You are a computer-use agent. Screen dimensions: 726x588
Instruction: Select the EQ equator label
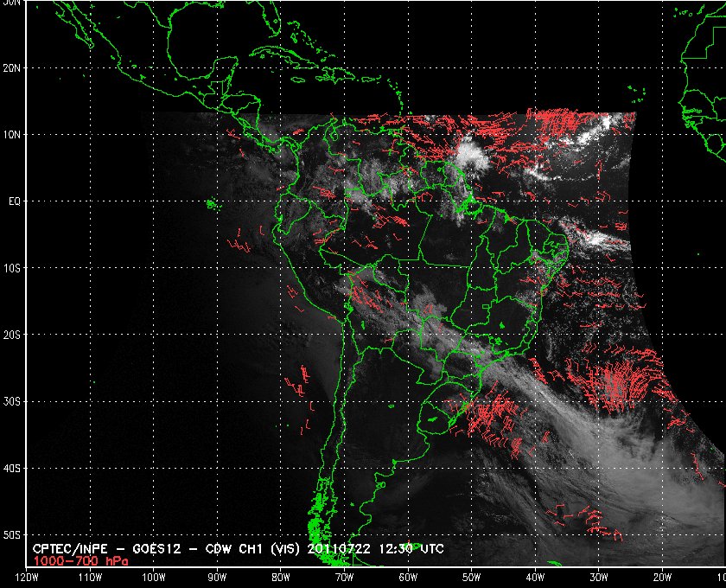(x=15, y=201)
